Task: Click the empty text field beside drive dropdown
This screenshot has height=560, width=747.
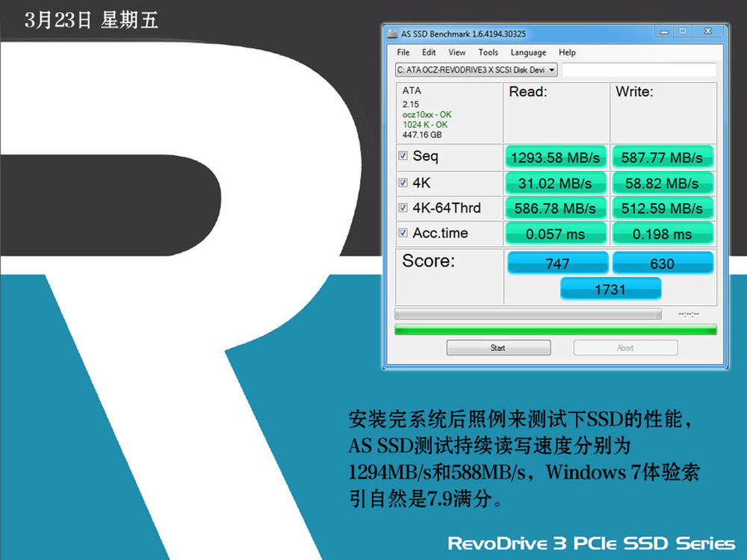Action: click(639, 70)
